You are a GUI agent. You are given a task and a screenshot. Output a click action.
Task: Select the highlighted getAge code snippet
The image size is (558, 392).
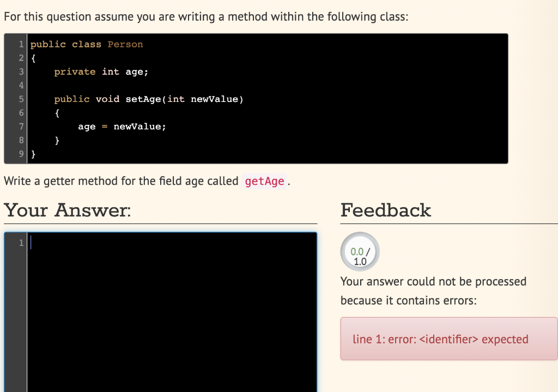(265, 181)
